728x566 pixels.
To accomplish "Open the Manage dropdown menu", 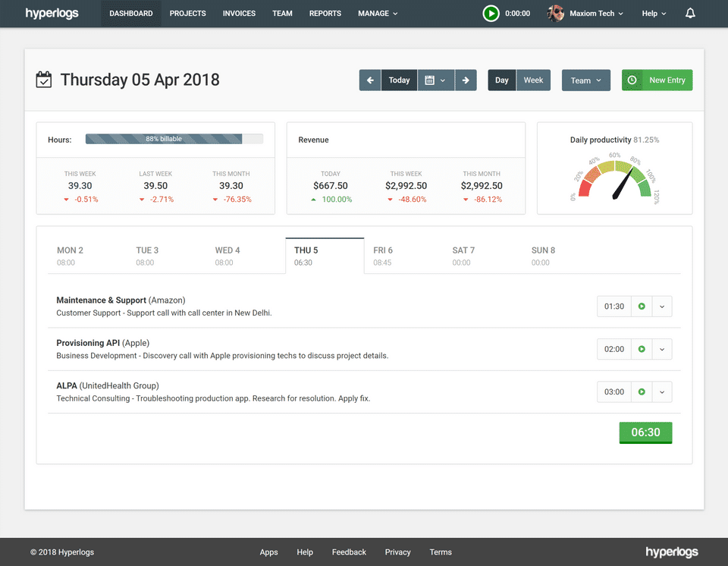I will 378,14.
